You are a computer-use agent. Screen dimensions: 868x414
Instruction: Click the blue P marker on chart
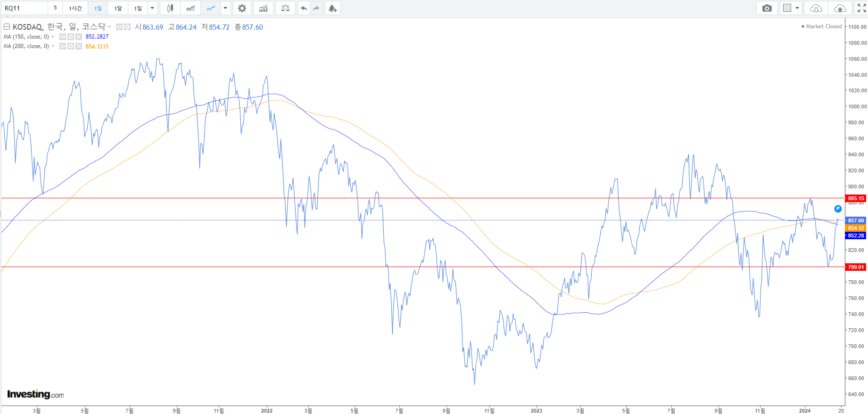click(838, 209)
